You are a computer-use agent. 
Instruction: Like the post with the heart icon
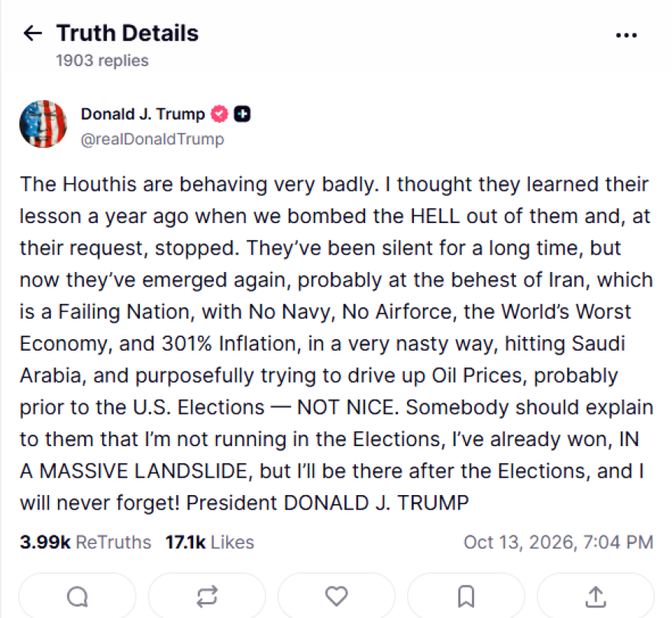(x=337, y=596)
